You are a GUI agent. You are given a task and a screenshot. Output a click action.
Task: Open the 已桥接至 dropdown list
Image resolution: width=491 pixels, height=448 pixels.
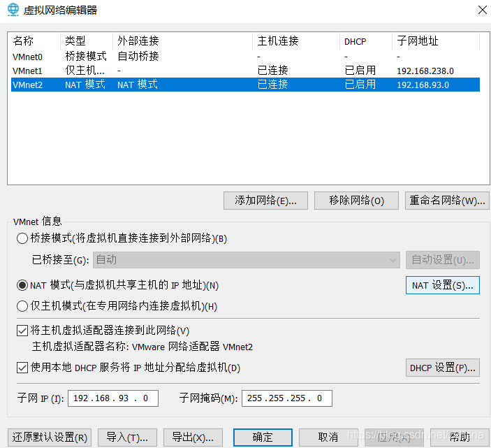point(246,260)
